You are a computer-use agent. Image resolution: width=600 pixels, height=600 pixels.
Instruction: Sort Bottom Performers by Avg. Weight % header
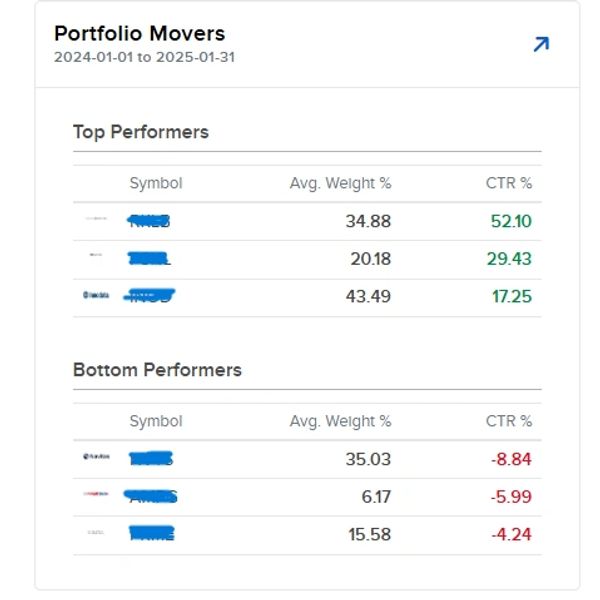[x=340, y=421]
